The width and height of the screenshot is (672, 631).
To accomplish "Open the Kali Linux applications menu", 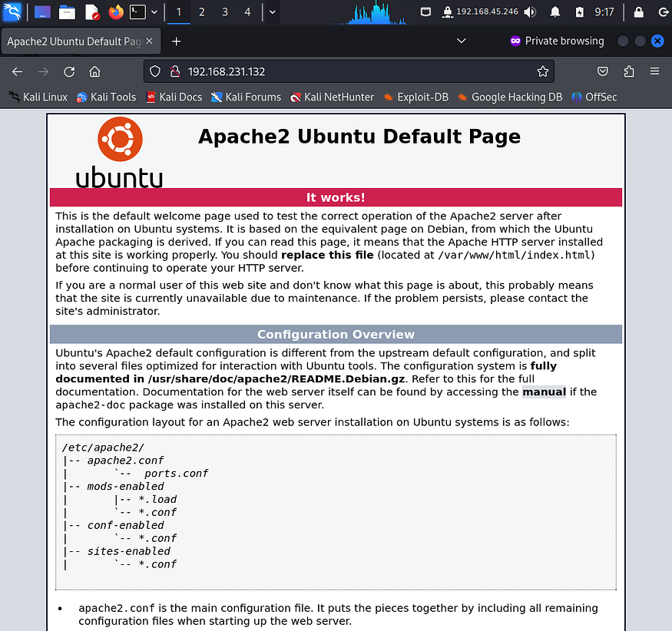I will click(12, 12).
